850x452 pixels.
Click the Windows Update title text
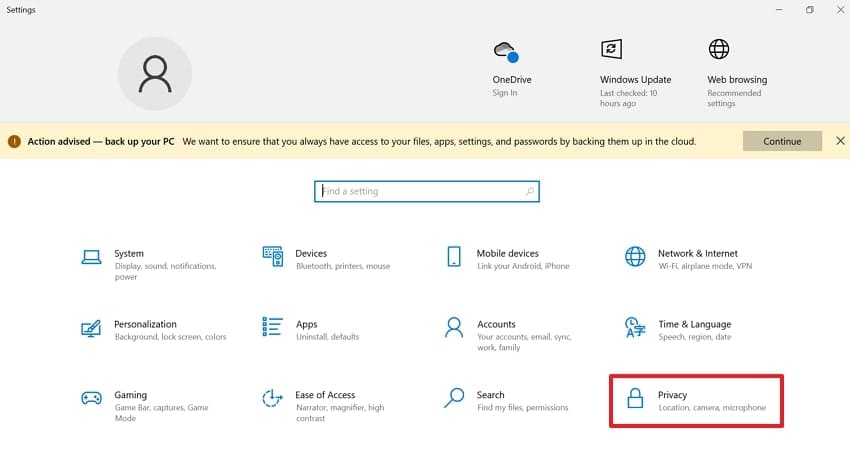point(635,80)
